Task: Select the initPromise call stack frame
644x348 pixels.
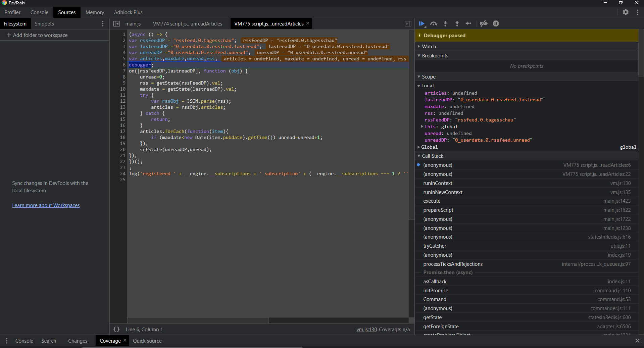Action: [x=527, y=291]
